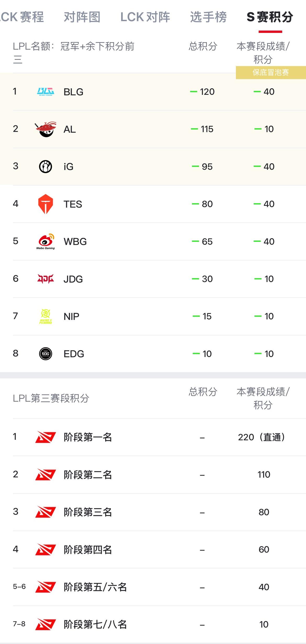Tap the NIP team logo
The height and width of the screenshot is (644, 306).
pyautogui.click(x=46, y=317)
